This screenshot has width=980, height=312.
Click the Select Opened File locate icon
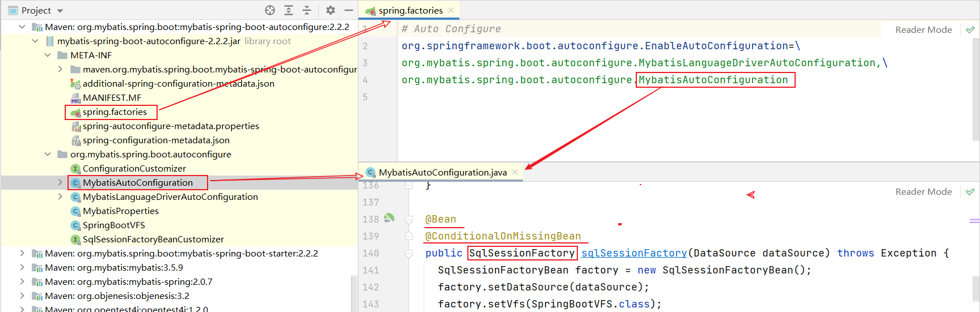click(x=270, y=10)
